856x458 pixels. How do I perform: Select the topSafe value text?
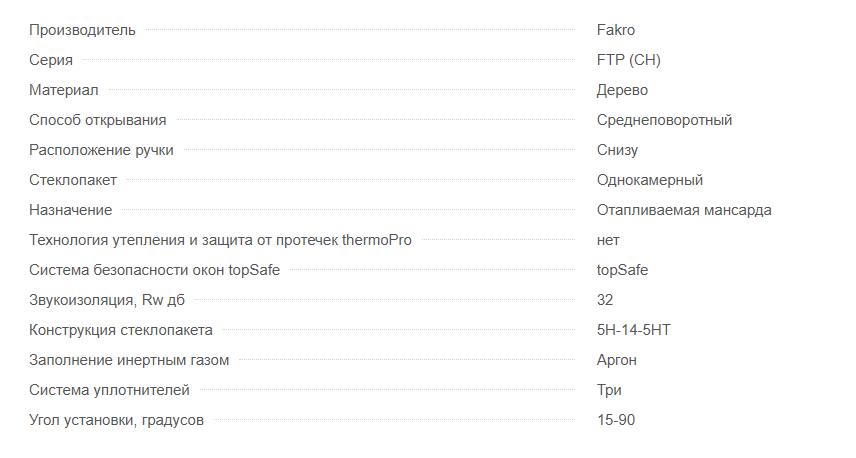(622, 270)
